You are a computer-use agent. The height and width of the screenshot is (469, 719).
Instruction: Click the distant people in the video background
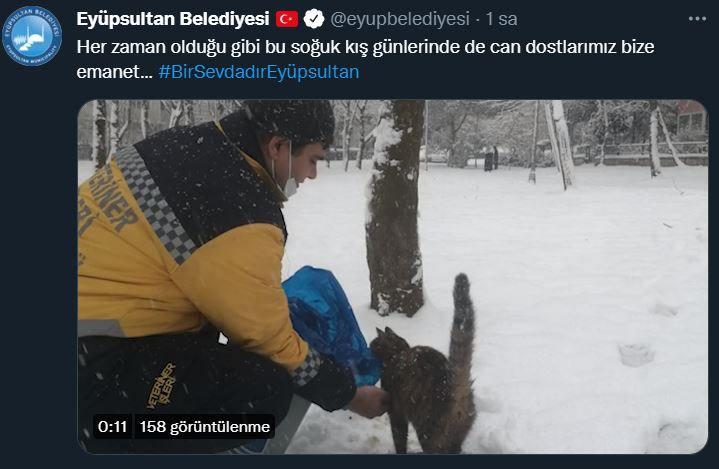click(x=492, y=158)
